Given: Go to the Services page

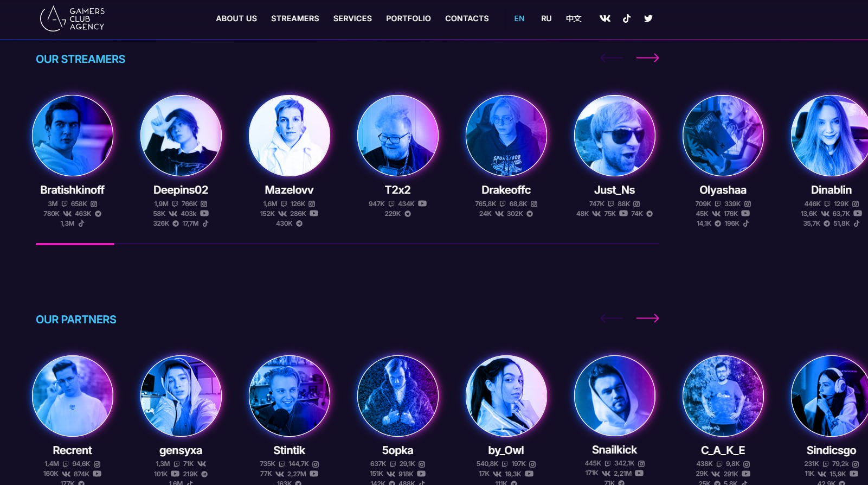Looking at the screenshot, I should pos(352,18).
